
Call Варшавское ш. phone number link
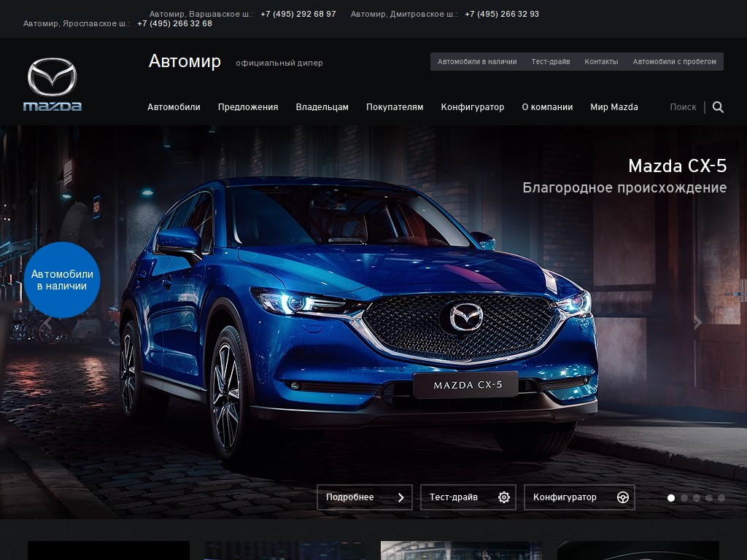298,14
